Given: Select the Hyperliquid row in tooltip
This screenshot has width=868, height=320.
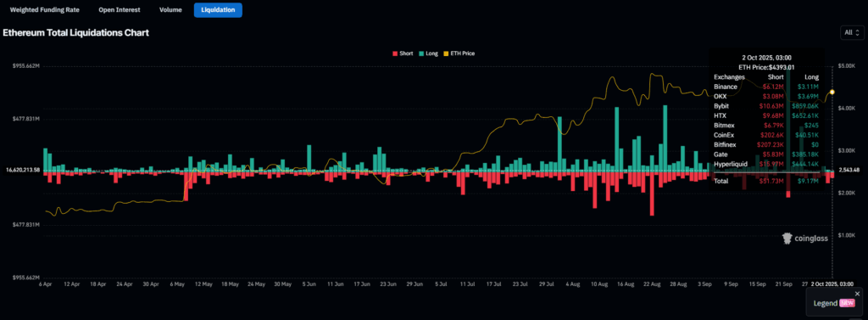Looking at the screenshot, I should point(766,164).
